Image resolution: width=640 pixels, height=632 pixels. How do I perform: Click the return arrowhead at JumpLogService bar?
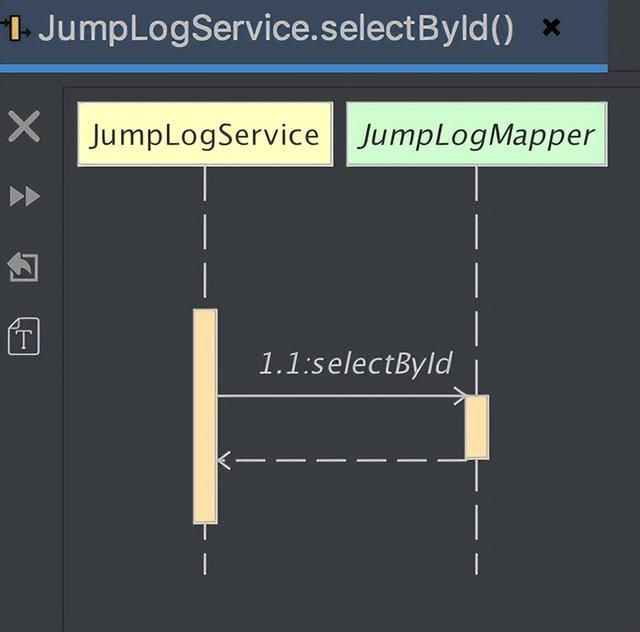[224, 461]
